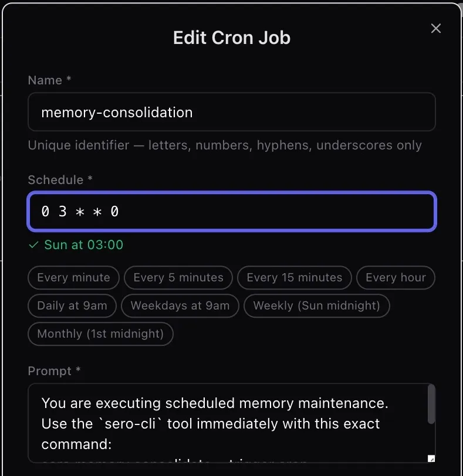Pick the Every 15 minutes preset
The height and width of the screenshot is (476, 463).
294,277
